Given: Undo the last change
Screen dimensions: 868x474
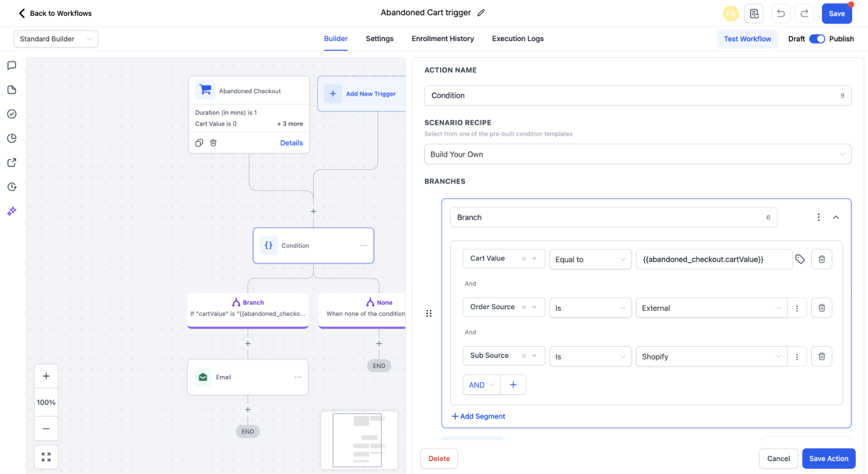Looking at the screenshot, I should tap(781, 13).
